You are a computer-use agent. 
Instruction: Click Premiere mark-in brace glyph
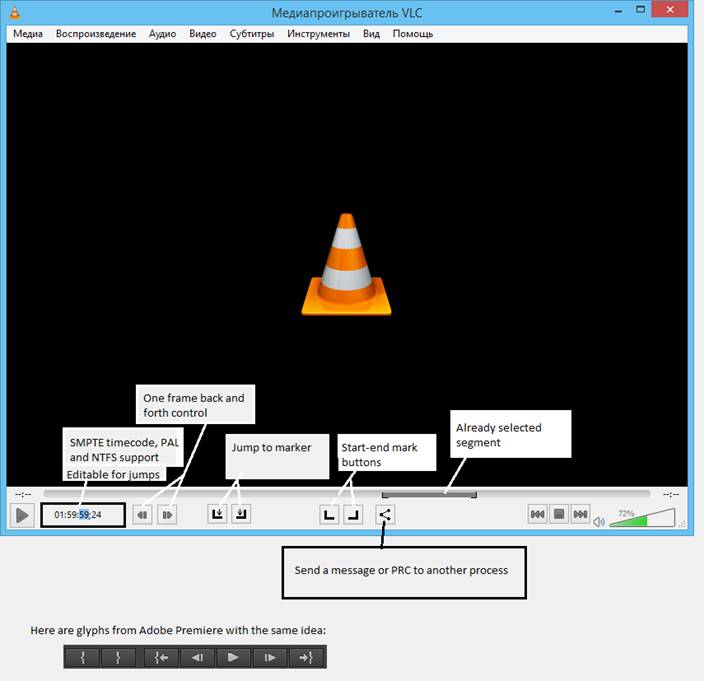[82, 657]
